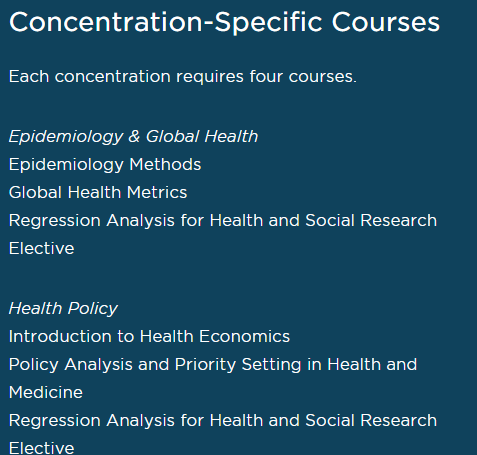
Task: Click the word "Priority" in the Policy Analysis line
Action: coord(205,365)
